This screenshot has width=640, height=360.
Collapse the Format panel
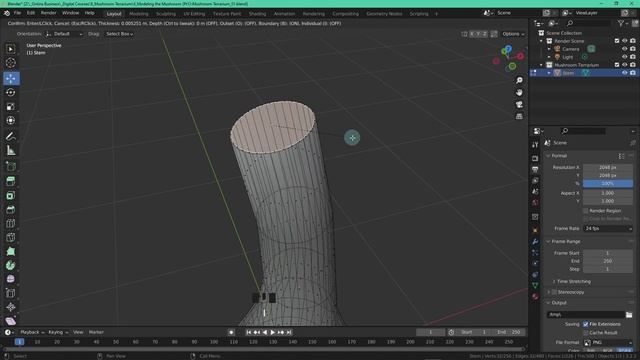pyautogui.click(x=558, y=156)
